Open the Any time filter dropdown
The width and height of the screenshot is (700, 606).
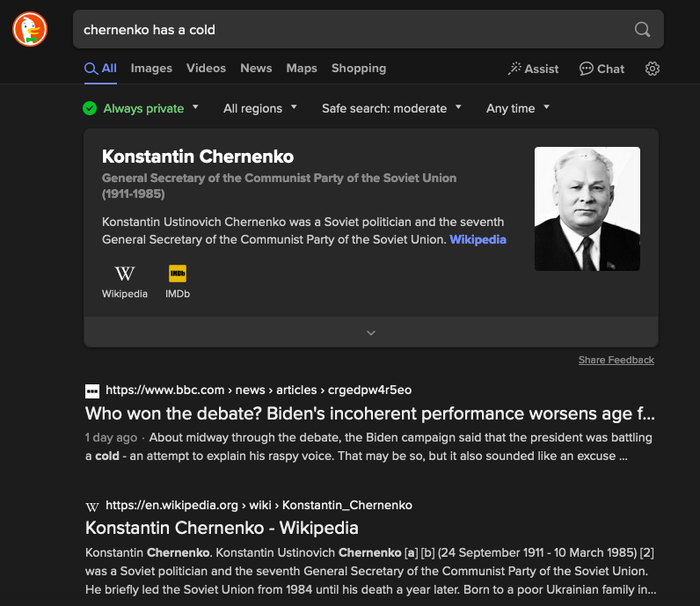tap(517, 108)
